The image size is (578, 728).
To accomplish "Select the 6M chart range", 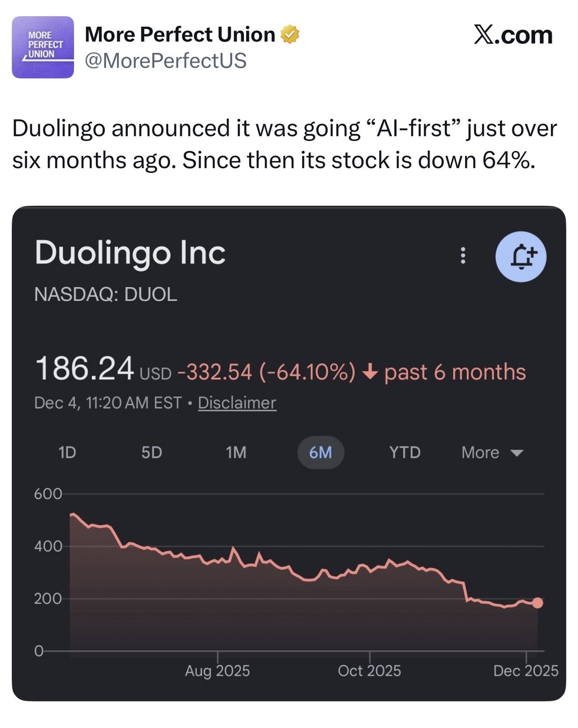I will (321, 452).
